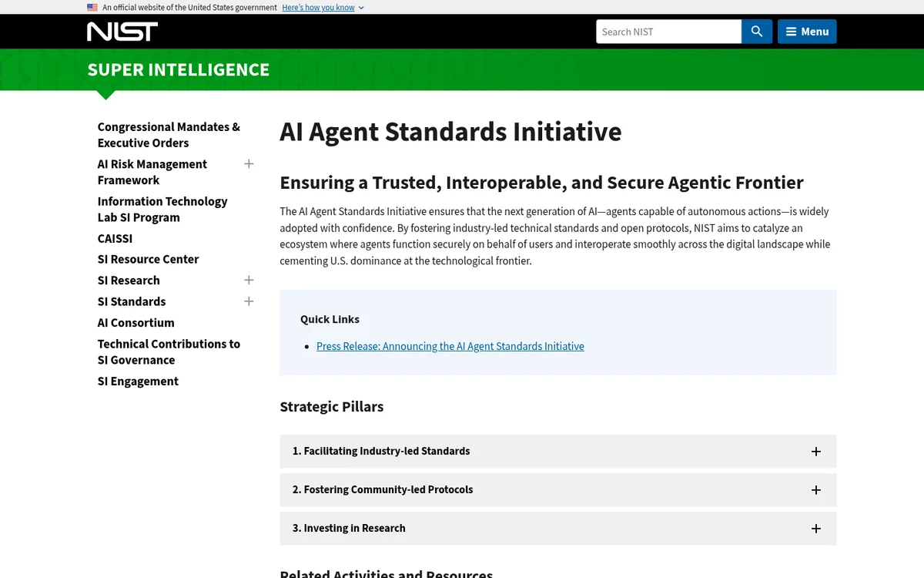Click "An official website of the United States government"
The width and height of the screenshot is (924, 578).
189,7
